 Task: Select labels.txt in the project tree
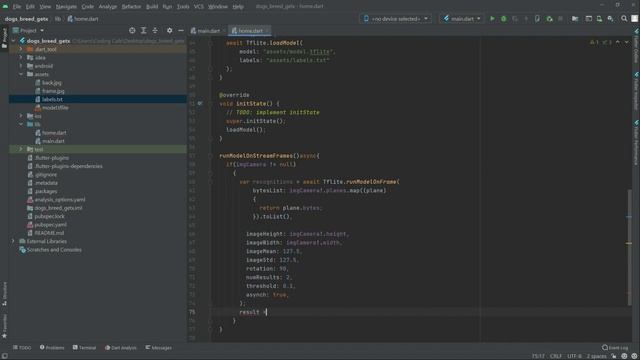52,99
